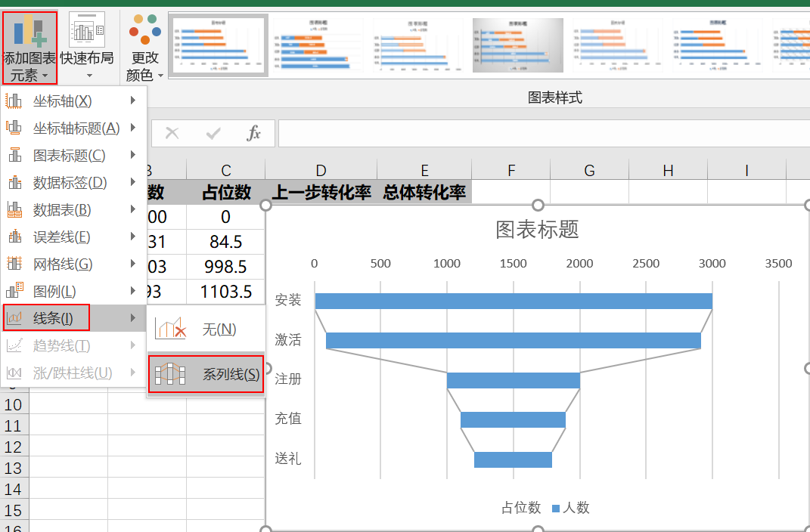Image resolution: width=810 pixels, height=532 pixels.
Task: Select the 安装 bar in the chart
Action: click(x=514, y=301)
